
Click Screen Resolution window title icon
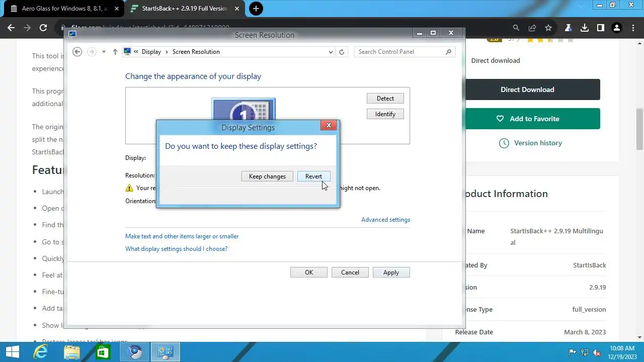tap(72, 34)
